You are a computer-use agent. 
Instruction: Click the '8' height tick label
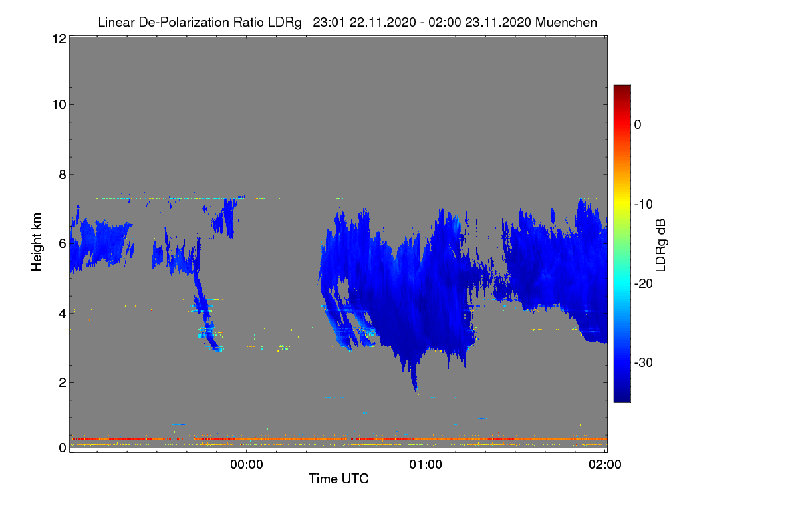61,174
